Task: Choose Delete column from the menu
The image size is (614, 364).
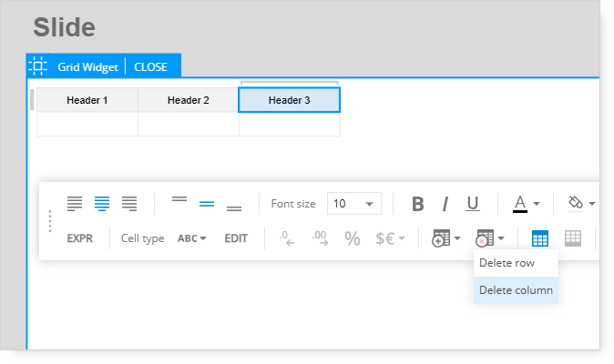Action: [516, 290]
